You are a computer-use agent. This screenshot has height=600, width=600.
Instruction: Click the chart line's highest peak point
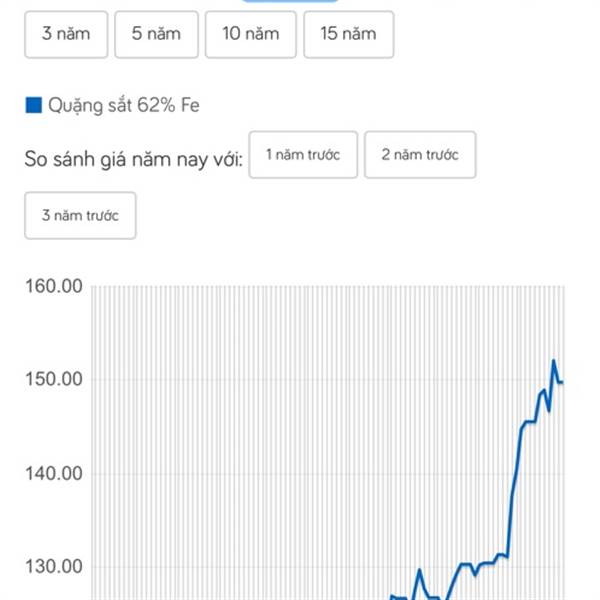553,361
